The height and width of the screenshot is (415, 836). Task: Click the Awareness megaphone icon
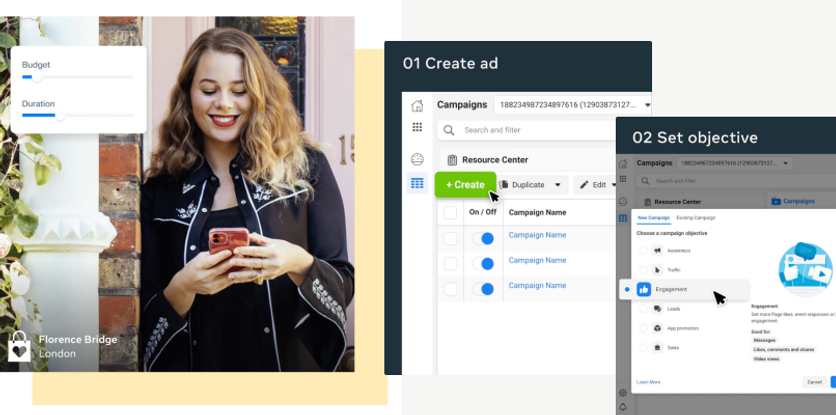pyautogui.click(x=657, y=250)
